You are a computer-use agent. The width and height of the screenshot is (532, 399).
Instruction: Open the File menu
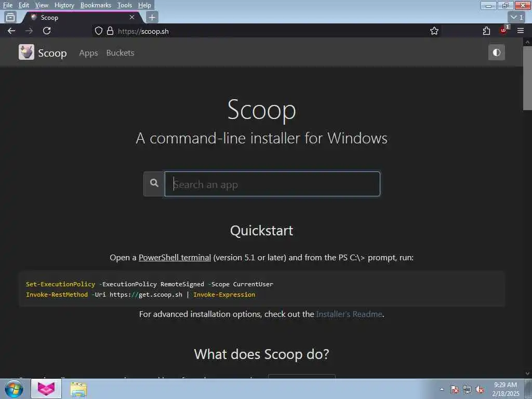[x=7, y=5]
